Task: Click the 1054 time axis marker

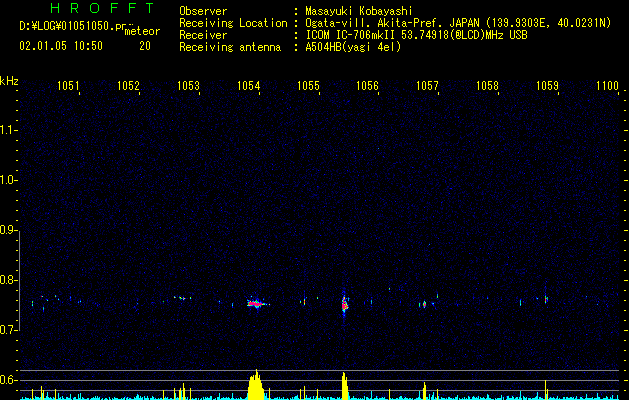Action: pos(248,85)
